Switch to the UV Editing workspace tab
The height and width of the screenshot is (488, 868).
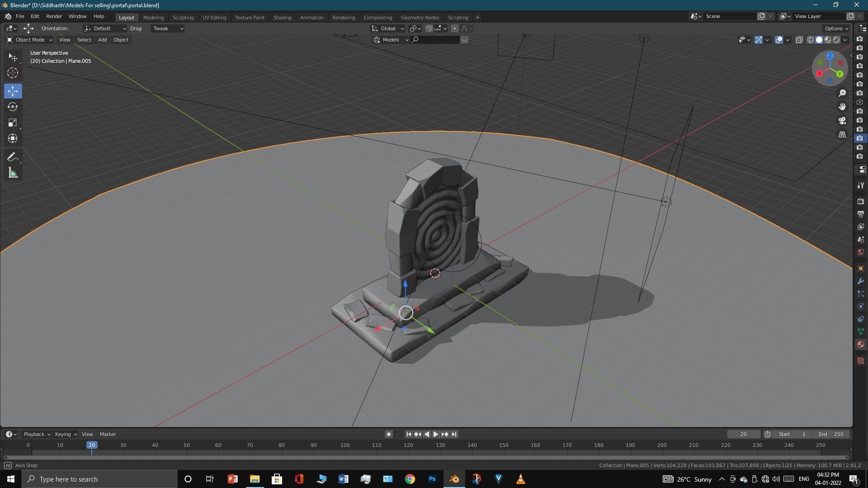pyautogui.click(x=214, y=17)
